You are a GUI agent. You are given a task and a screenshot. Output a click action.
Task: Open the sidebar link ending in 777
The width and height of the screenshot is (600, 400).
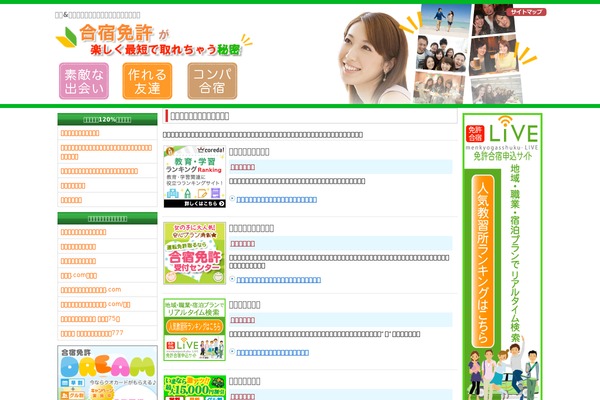point(92,333)
